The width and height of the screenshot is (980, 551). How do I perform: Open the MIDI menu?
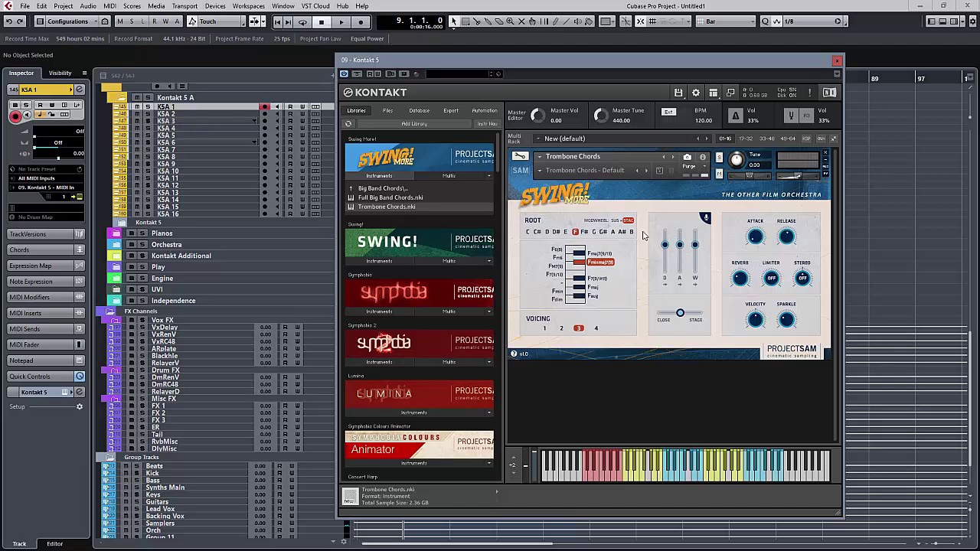pyautogui.click(x=109, y=6)
